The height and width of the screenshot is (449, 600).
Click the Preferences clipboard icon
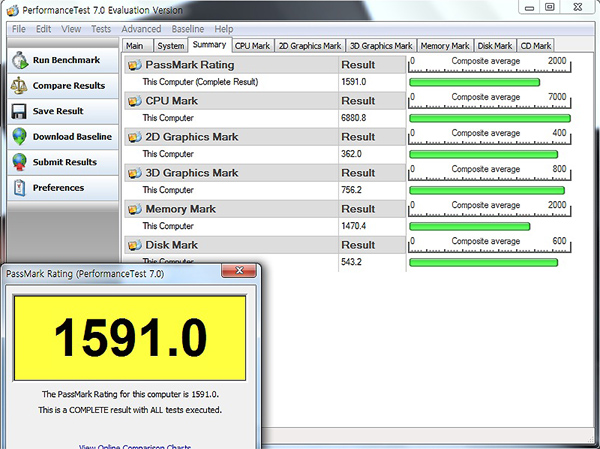[19, 188]
